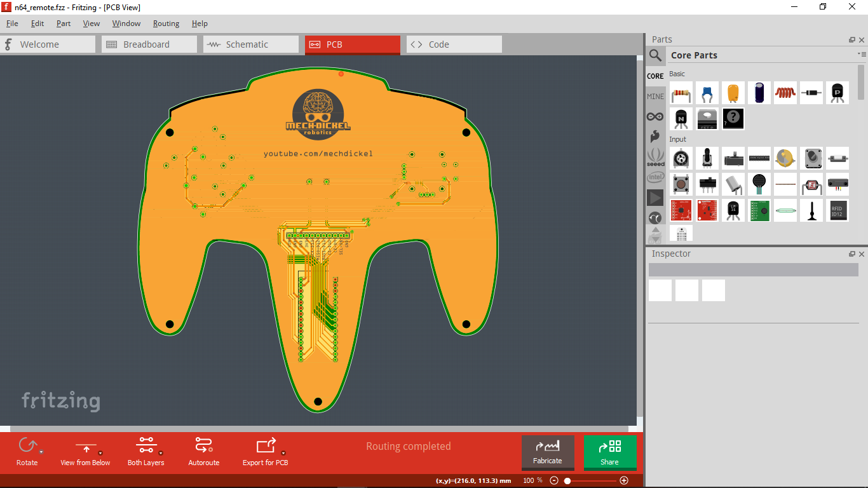Viewport: 868px width, 488px height.
Task: Open the SparkFun parts bin
Action: point(655,136)
